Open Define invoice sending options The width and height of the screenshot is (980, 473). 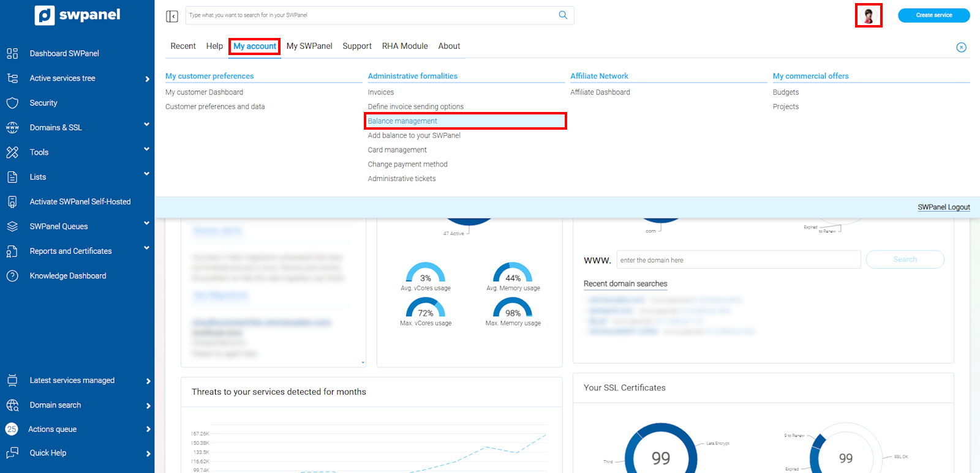[x=416, y=106]
